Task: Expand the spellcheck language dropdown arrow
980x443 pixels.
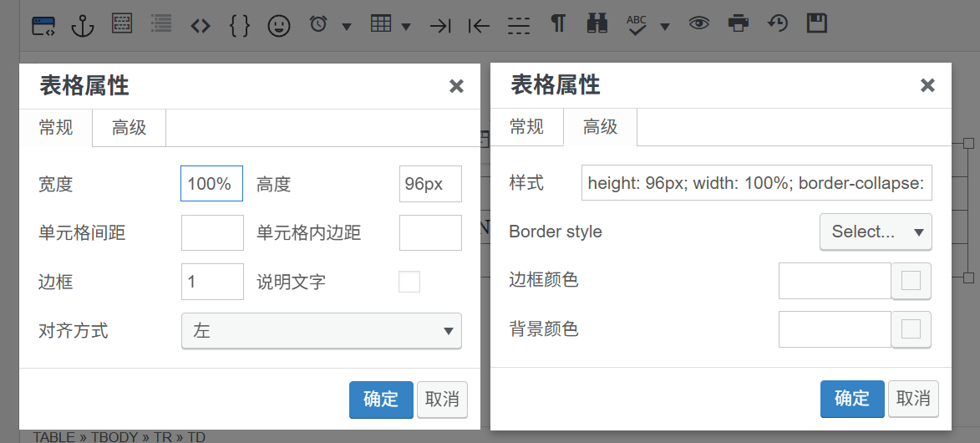Action: pos(665,26)
